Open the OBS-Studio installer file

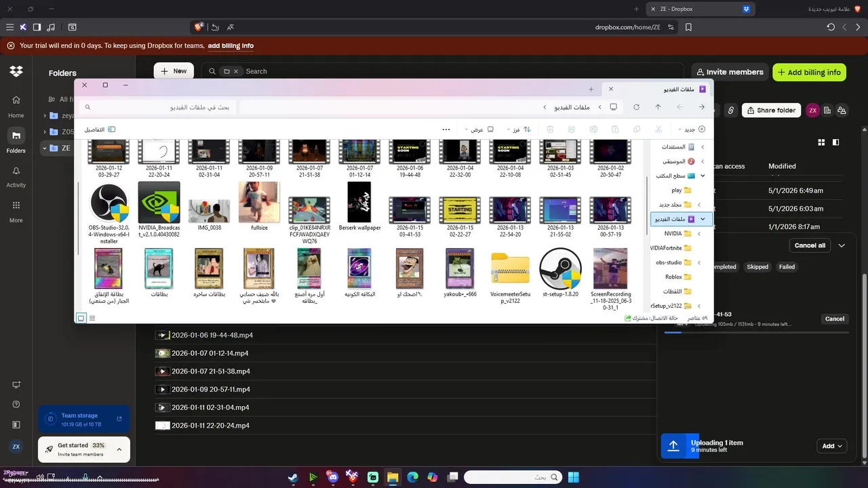click(108, 212)
